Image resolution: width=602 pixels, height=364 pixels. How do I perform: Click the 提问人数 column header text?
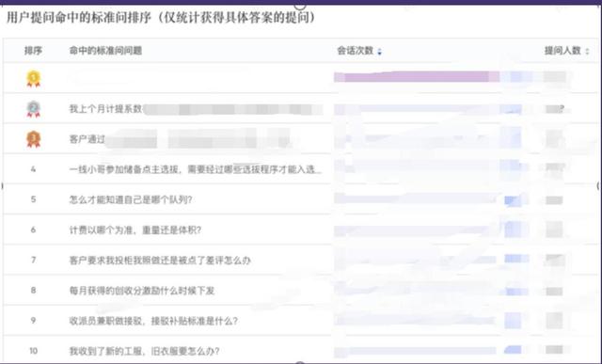[x=562, y=51]
